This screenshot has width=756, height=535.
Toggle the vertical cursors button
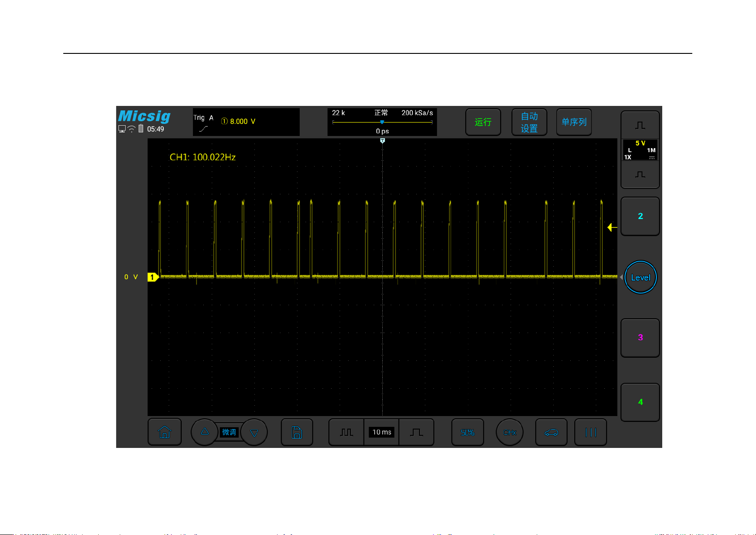(591, 432)
